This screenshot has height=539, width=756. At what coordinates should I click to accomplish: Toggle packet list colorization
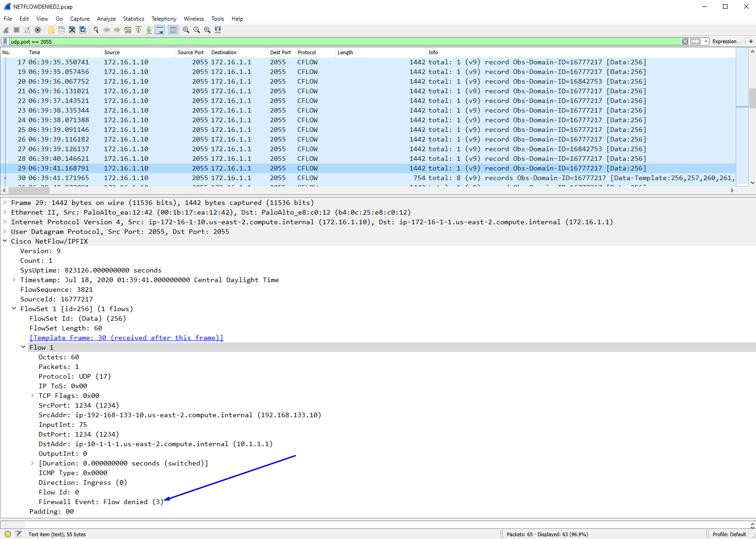173,30
